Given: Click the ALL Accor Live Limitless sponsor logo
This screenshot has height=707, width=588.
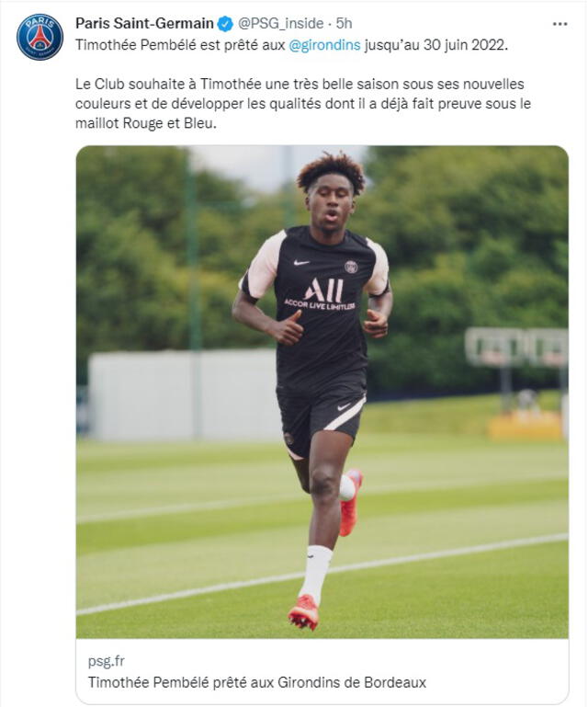Looking at the screenshot, I should point(320,294).
